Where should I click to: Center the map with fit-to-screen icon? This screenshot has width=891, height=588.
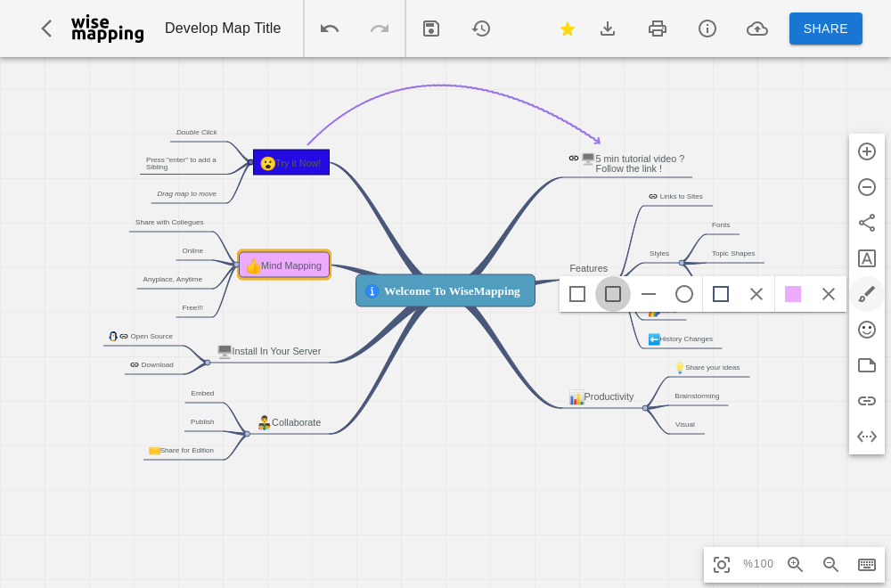pyautogui.click(x=722, y=565)
